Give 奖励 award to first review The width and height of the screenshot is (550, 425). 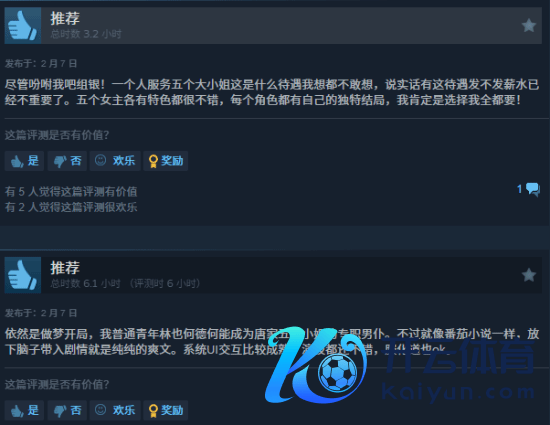166,161
